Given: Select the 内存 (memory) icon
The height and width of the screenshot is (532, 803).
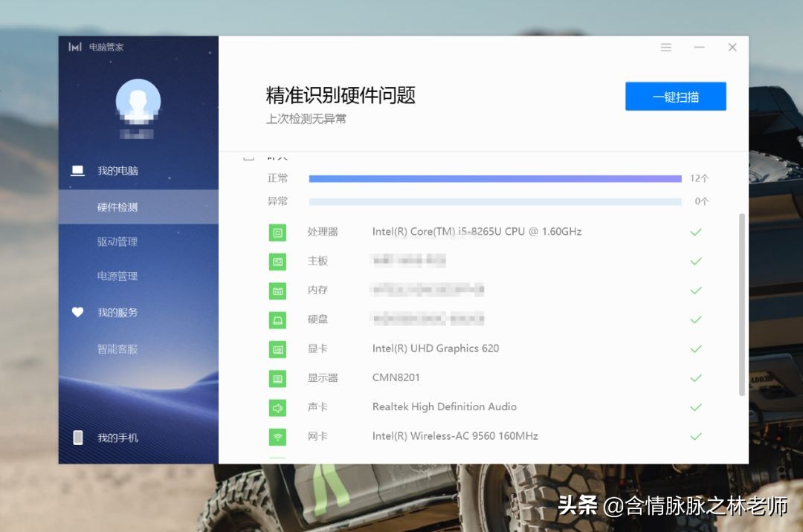Looking at the screenshot, I should click(x=277, y=291).
